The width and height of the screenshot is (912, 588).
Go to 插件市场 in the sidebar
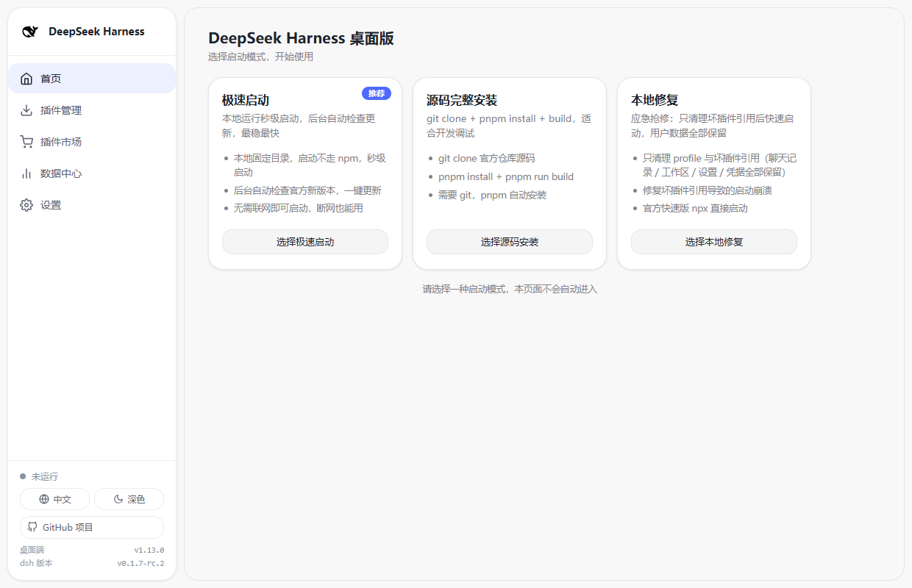(92, 142)
